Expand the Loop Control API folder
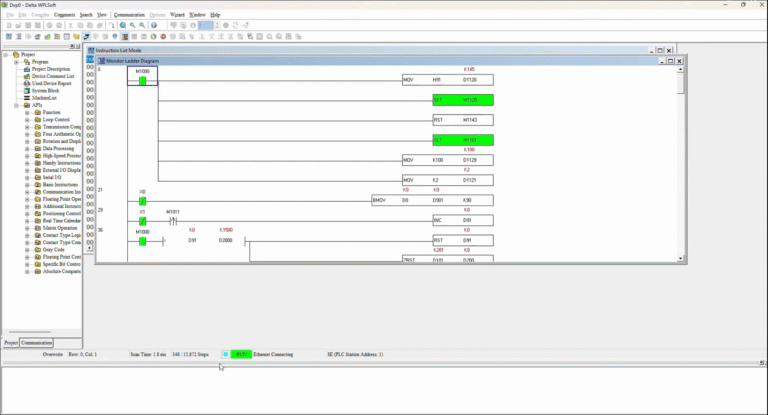The width and height of the screenshot is (768, 415). coord(27,120)
